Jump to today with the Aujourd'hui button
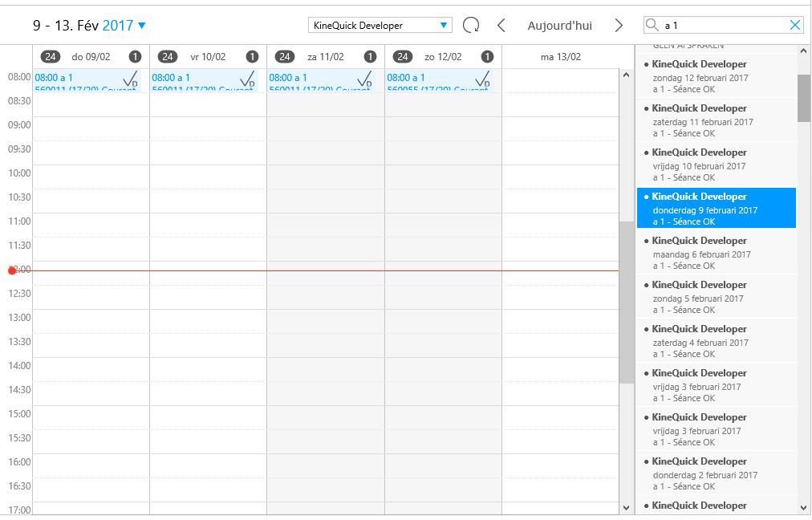Screen dimensions: 812x520 pos(560,26)
